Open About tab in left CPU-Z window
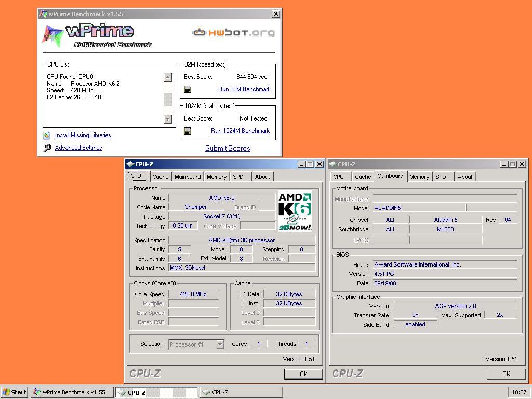Screen dimensions: 532x399 click(x=262, y=177)
